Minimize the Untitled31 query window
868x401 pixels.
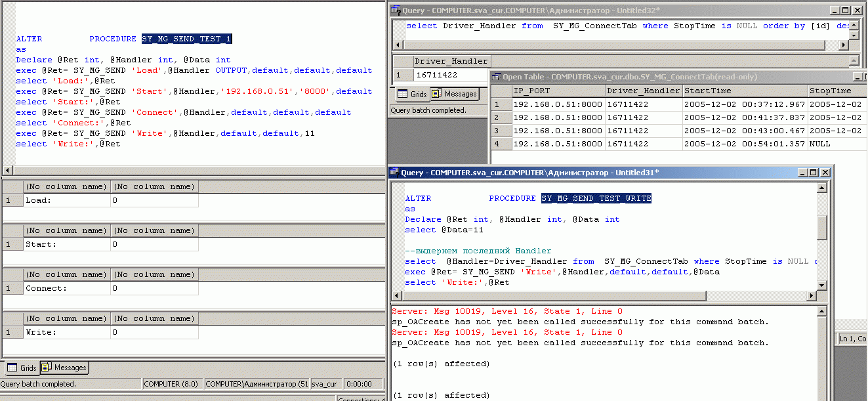coord(803,173)
